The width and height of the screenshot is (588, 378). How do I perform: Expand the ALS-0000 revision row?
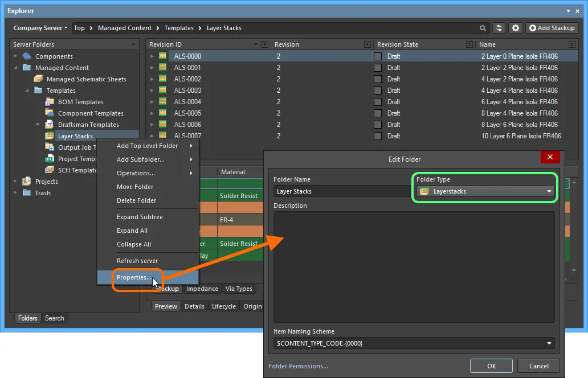tap(152, 56)
